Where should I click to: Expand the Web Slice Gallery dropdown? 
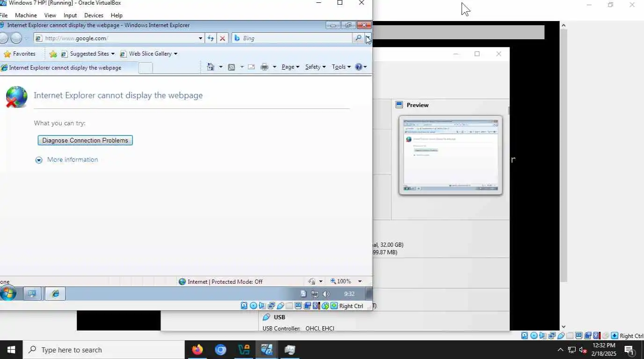(x=176, y=54)
